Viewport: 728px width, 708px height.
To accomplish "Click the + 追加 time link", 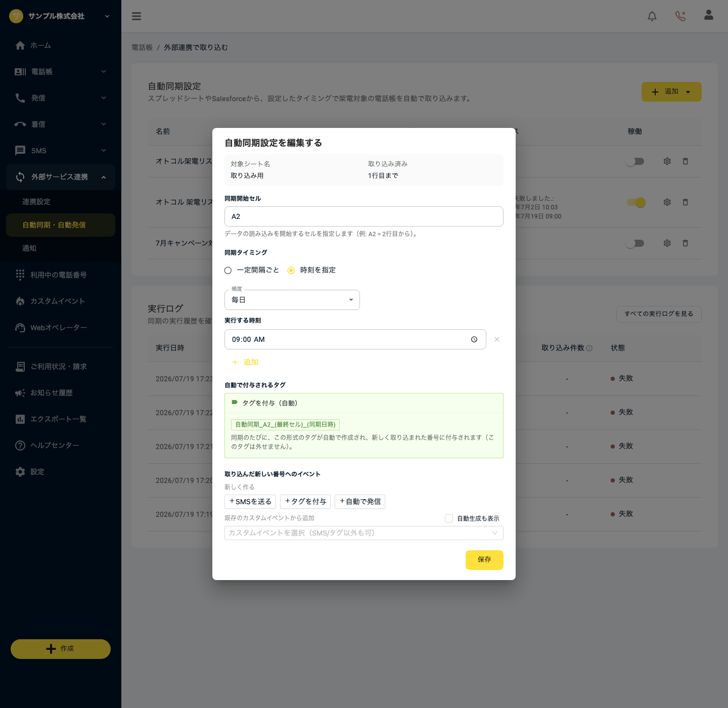I will click(245, 362).
